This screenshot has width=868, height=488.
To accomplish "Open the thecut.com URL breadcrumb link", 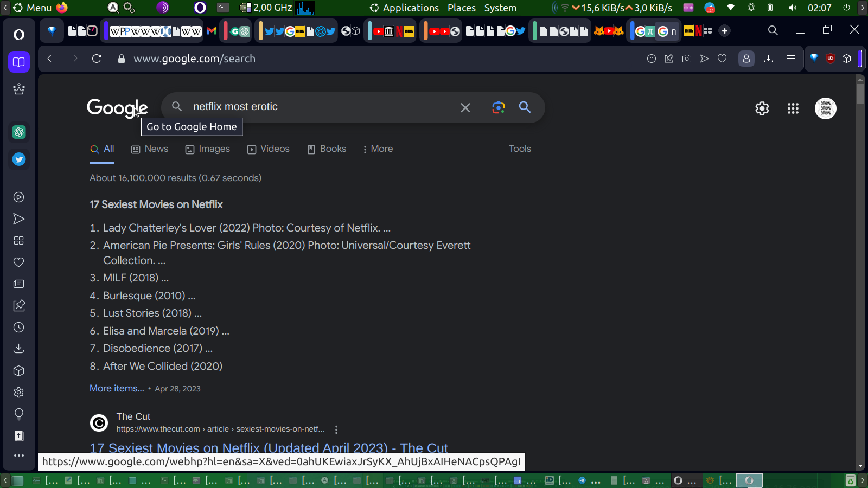I will 220,429.
